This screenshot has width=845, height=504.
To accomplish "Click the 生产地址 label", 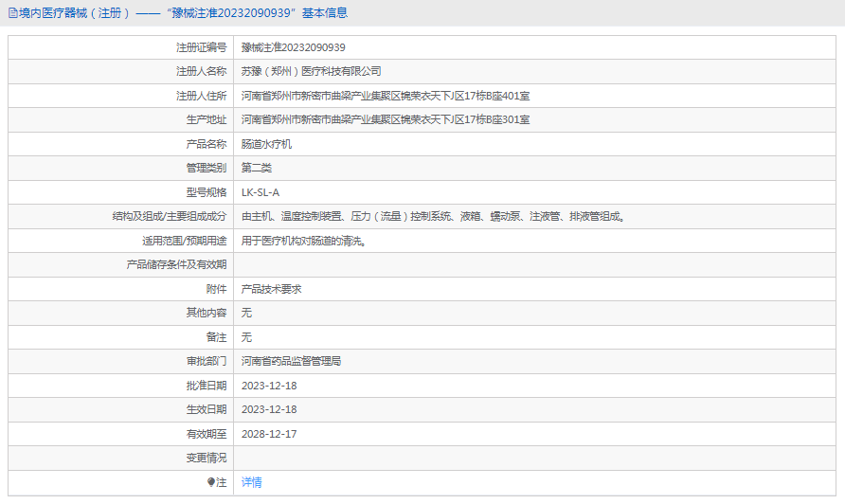I will [x=207, y=119].
